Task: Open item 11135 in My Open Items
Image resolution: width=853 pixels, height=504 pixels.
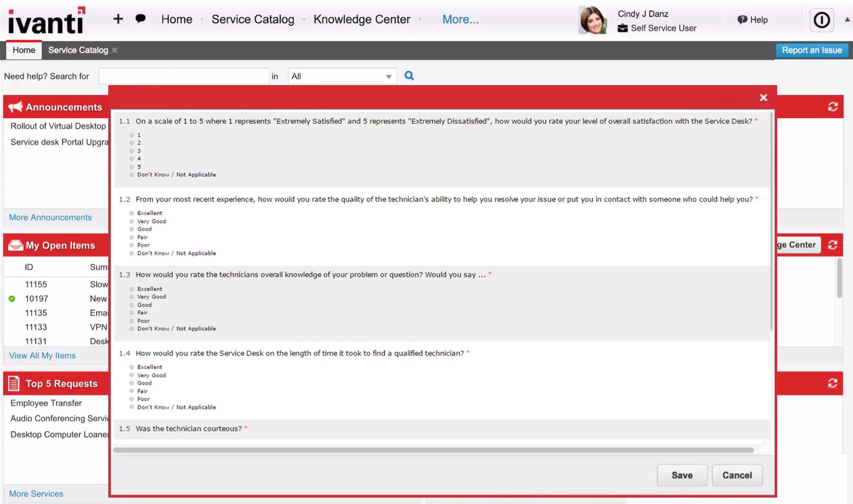Action: click(36, 313)
